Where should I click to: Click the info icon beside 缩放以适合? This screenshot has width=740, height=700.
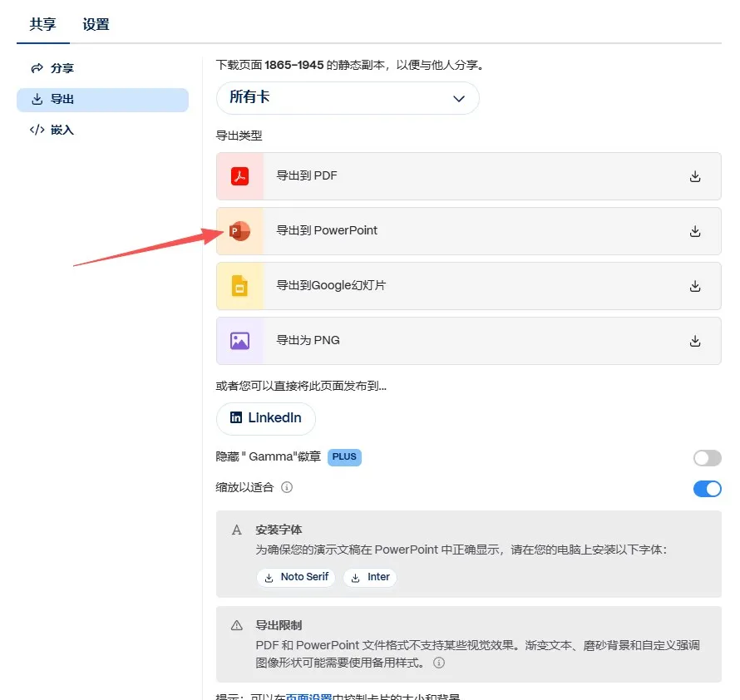pyautogui.click(x=287, y=487)
